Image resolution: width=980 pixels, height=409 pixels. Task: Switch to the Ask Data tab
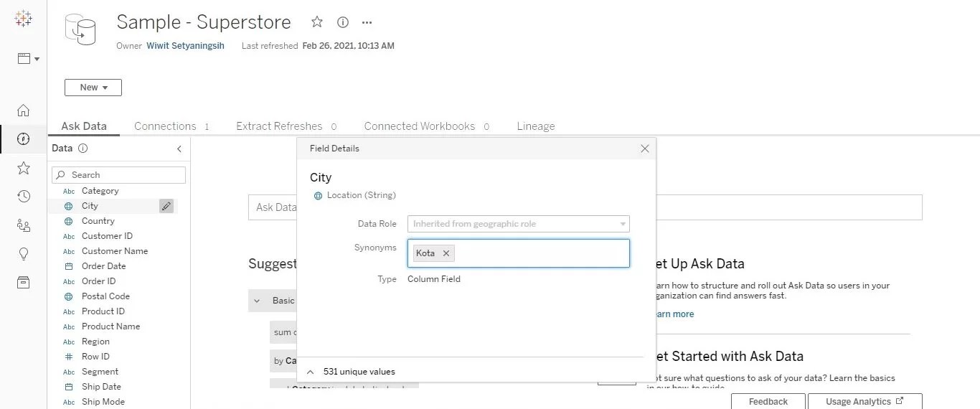[x=84, y=126]
